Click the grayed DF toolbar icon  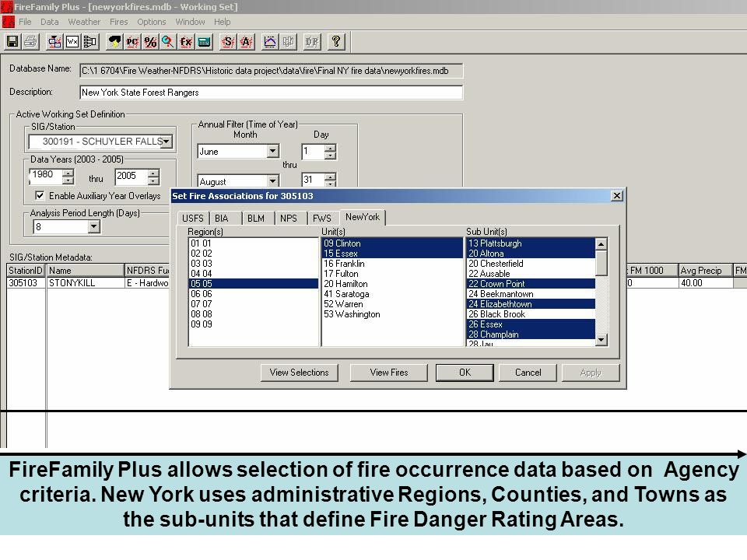[x=312, y=42]
